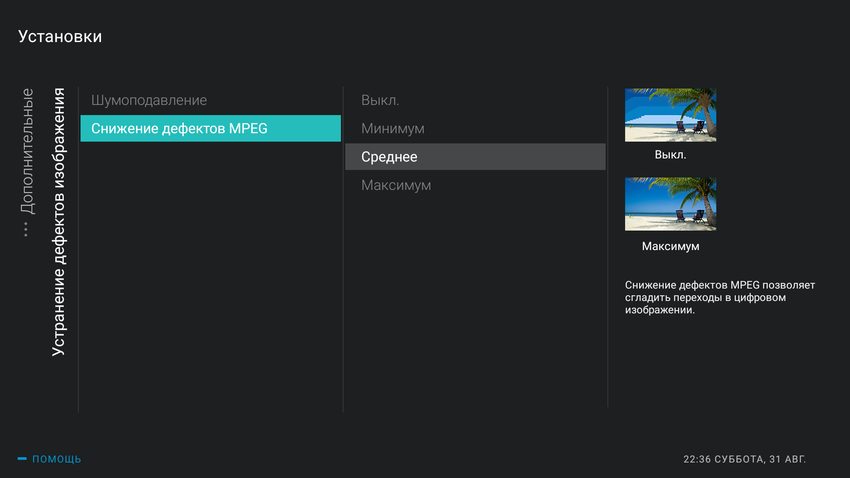Viewport: 850px width, 478px height.
Task: Click the blue dash icon before ПОМОЩЬ
Action: tap(22, 459)
